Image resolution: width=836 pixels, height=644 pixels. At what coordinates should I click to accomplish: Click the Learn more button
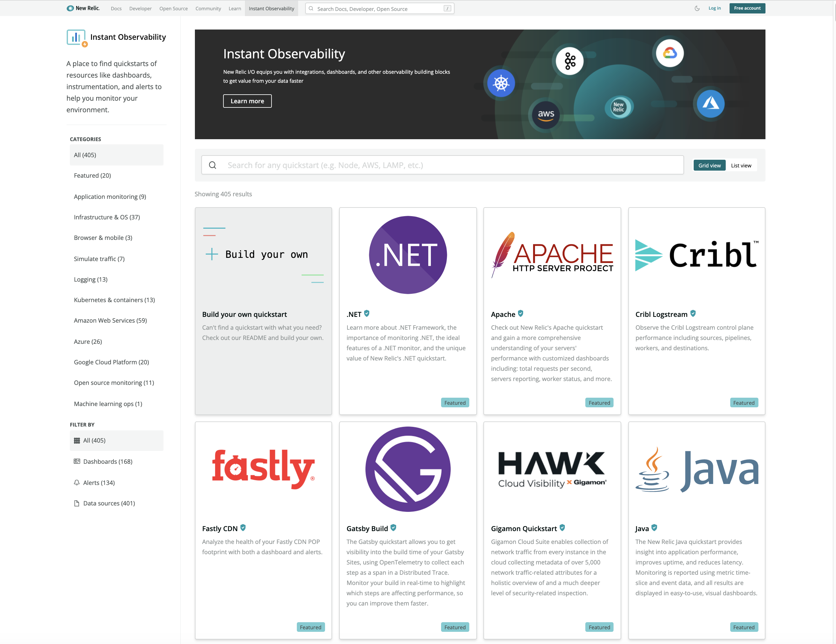[247, 101]
